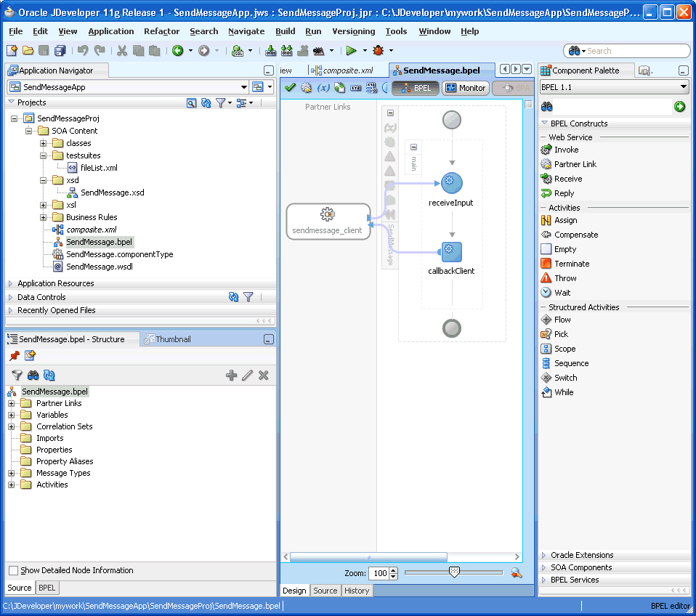
Task: Open the Application menu
Action: coord(111,31)
